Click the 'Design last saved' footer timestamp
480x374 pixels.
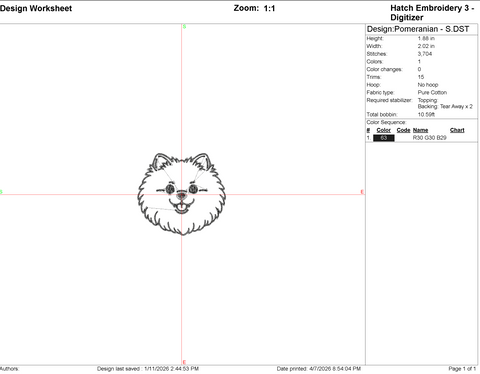(x=148, y=369)
